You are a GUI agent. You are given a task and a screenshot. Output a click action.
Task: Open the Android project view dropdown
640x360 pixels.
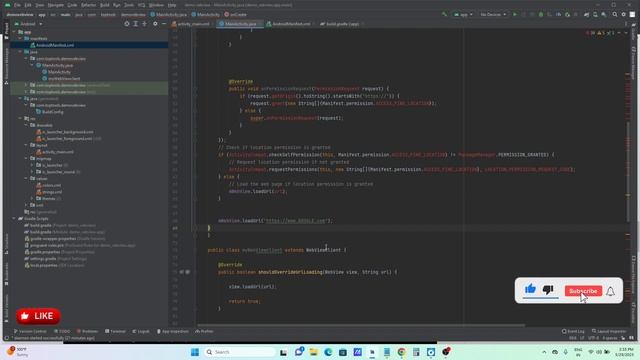coord(28,24)
